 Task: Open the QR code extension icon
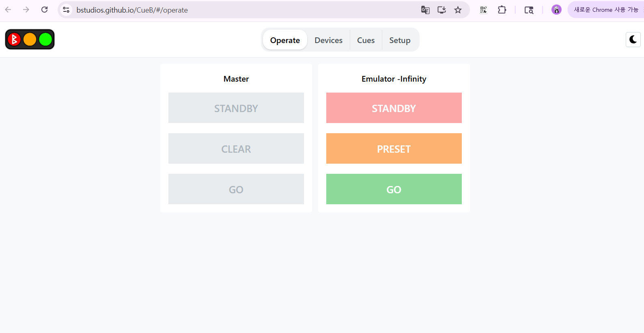(x=483, y=10)
